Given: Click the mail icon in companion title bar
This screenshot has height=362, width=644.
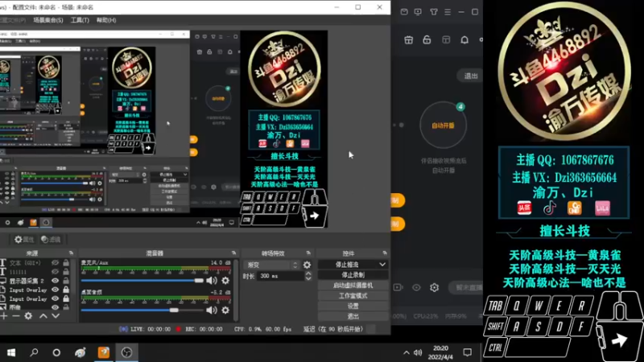Looking at the screenshot, I should (404, 12).
